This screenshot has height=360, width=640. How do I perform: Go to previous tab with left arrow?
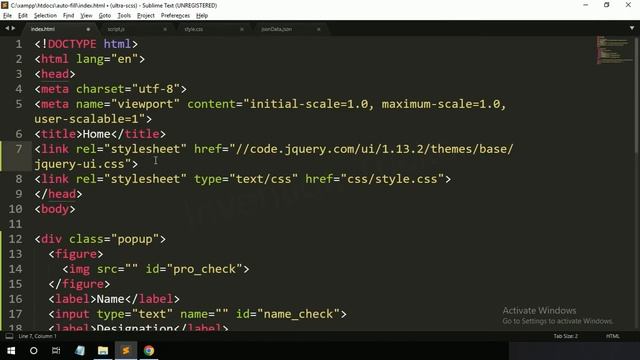pyautogui.click(x=7, y=28)
